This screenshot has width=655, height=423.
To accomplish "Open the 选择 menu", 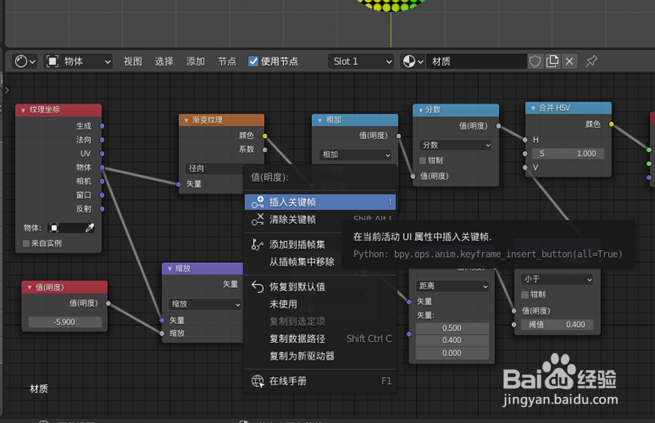I will [164, 61].
